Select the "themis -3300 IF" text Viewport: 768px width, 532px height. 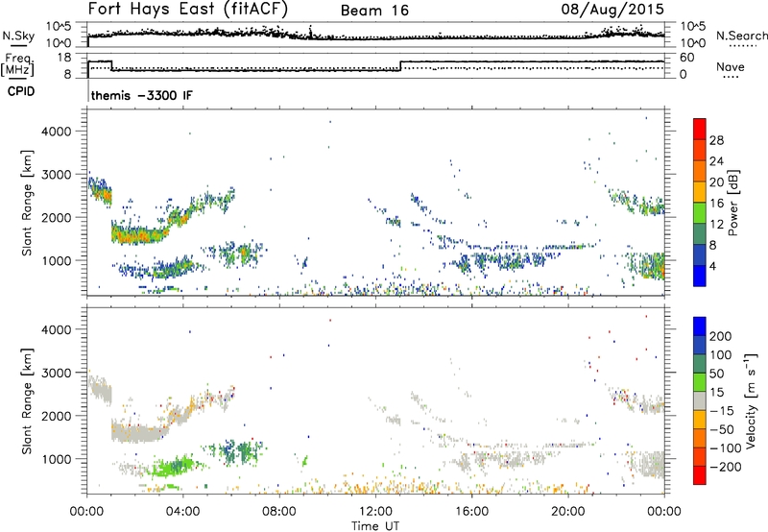pos(141,95)
